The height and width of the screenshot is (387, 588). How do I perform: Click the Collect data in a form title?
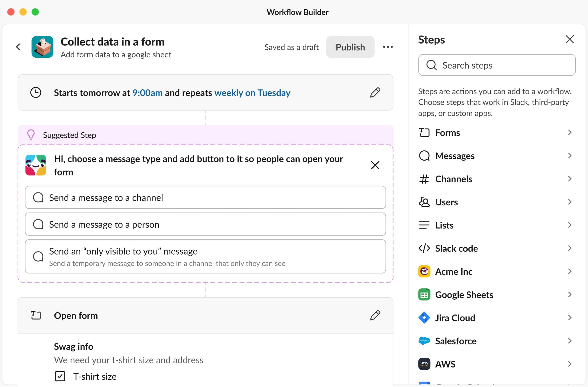click(112, 42)
